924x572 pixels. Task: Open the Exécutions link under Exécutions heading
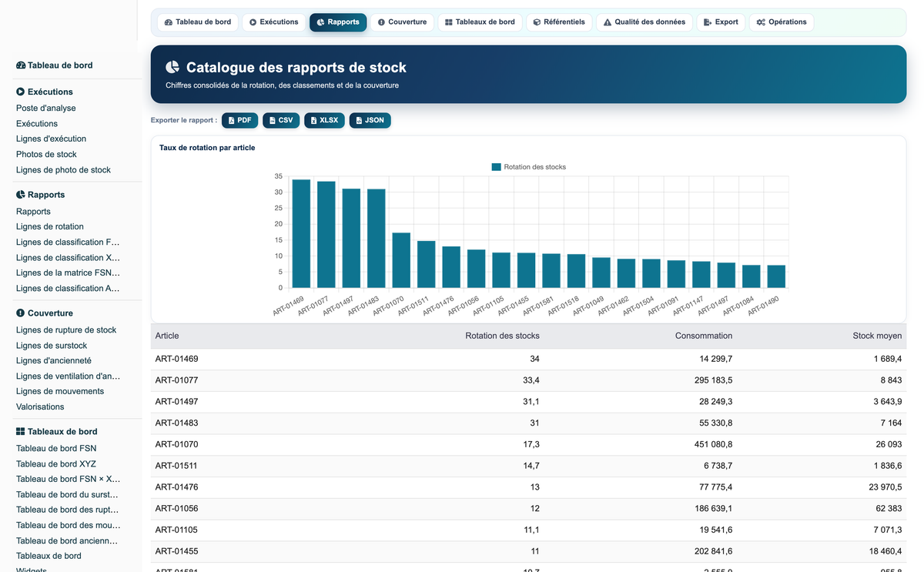[37, 124]
